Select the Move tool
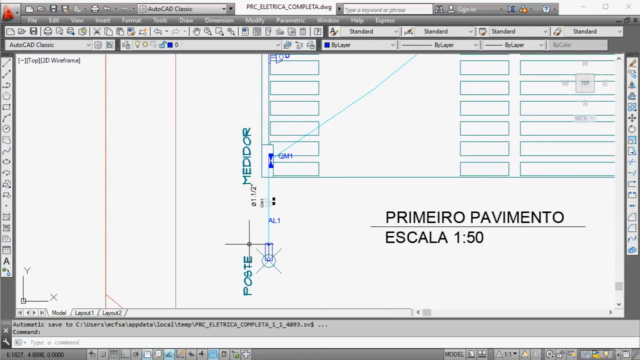Screen dimensions: 640x360 (x=632, y=118)
